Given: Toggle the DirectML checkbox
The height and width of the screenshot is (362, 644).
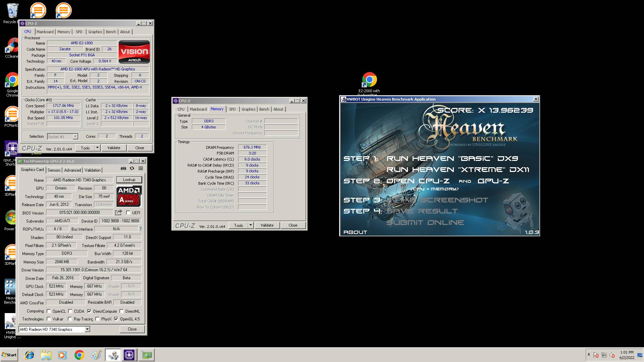Looking at the screenshot, I should pos(121,311).
